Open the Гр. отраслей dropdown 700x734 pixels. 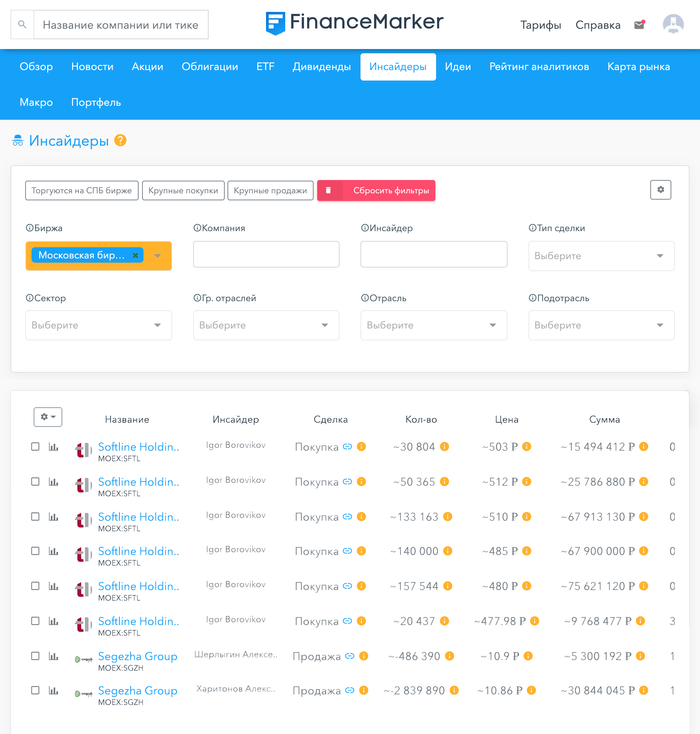click(266, 325)
